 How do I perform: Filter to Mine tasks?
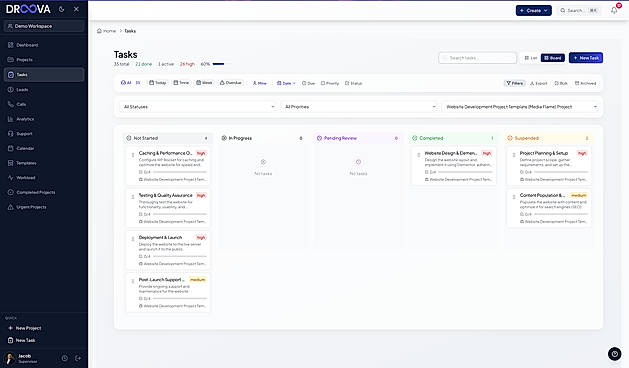pos(259,83)
